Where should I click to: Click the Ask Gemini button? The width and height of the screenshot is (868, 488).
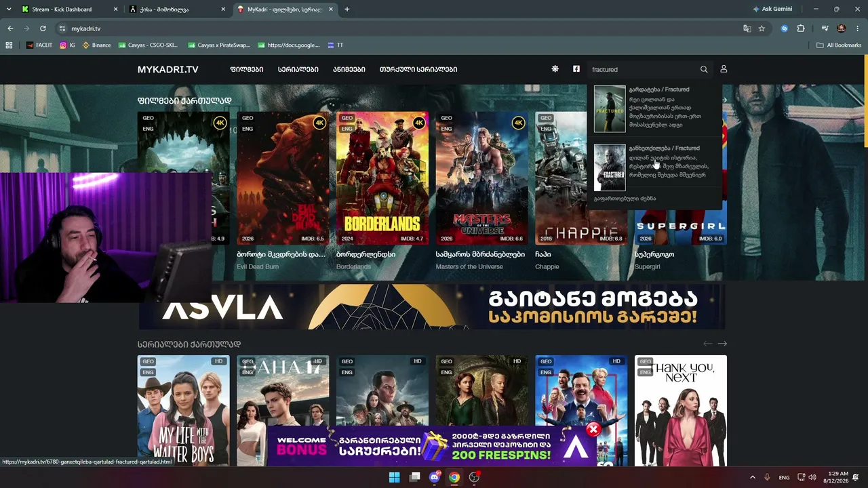(772, 9)
